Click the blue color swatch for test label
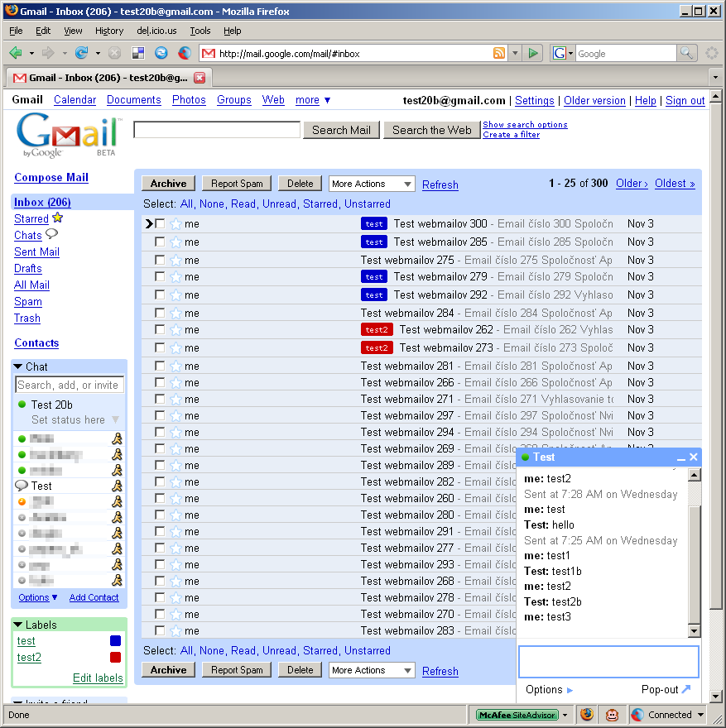This screenshot has height=728, width=726. [116, 640]
